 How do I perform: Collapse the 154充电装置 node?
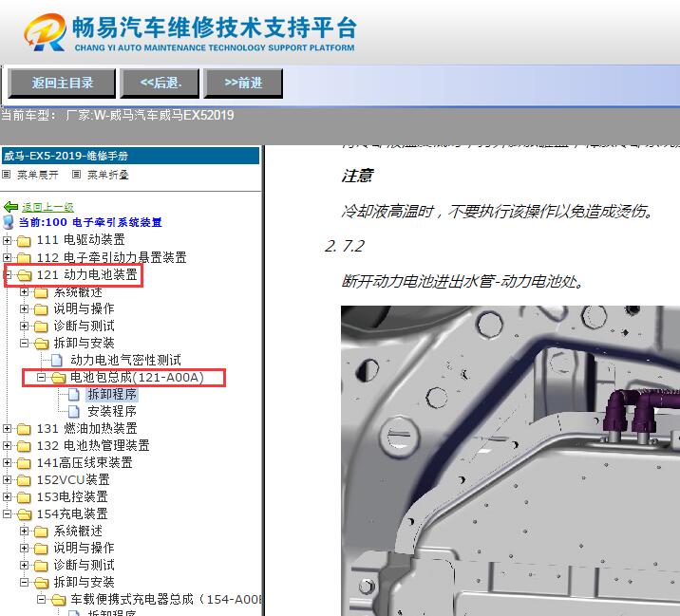pyautogui.click(x=7, y=514)
